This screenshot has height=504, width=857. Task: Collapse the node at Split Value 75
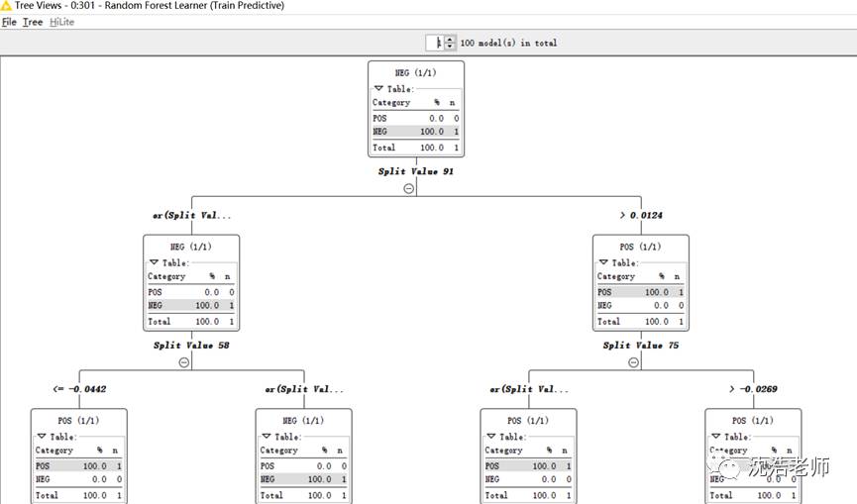click(633, 362)
